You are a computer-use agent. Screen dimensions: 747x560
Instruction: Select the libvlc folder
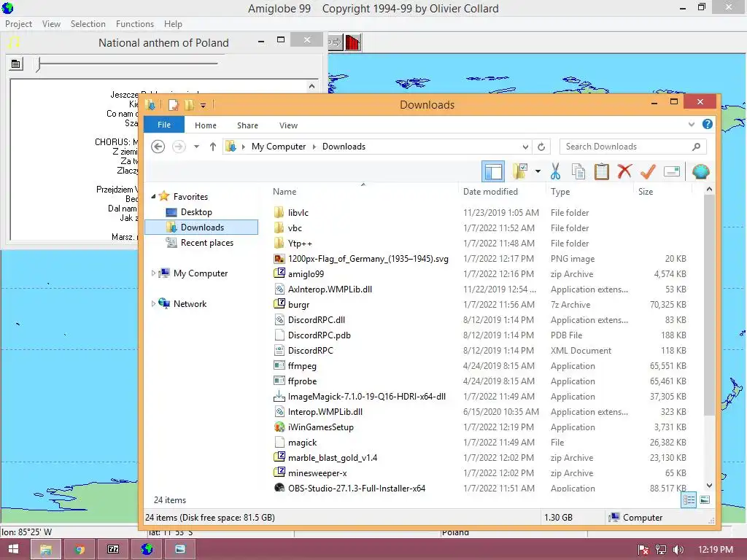point(298,213)
